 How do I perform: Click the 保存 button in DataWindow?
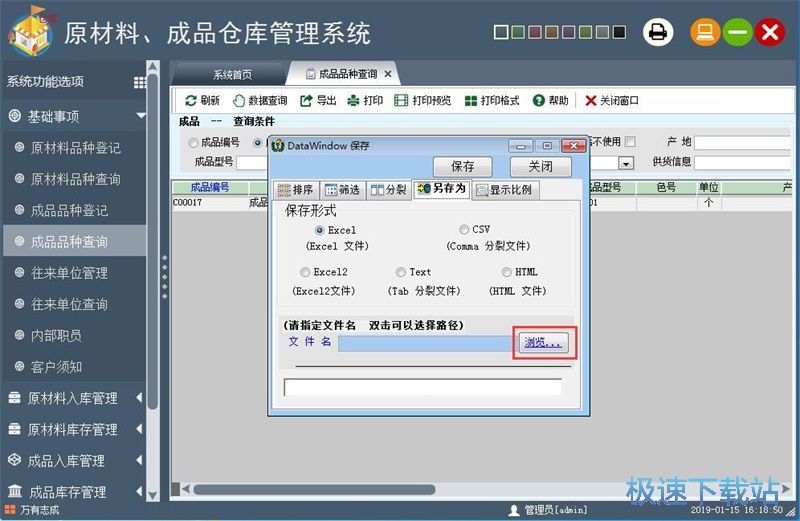pos(463,166)
